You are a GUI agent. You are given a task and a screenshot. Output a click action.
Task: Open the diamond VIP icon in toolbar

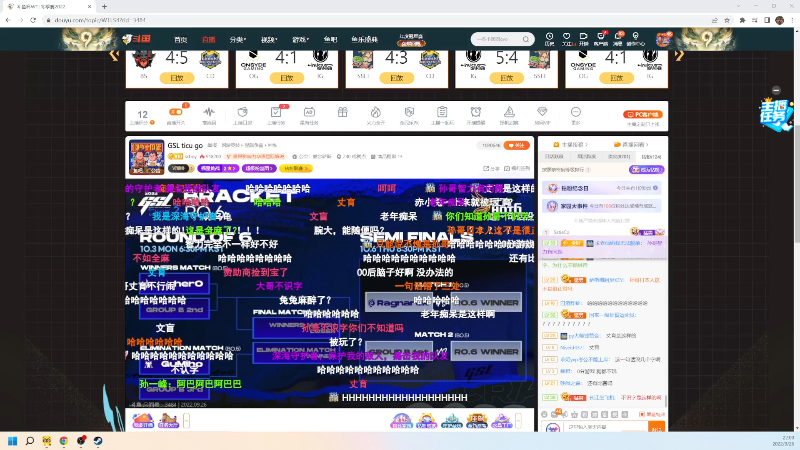(x=542, y=111)
